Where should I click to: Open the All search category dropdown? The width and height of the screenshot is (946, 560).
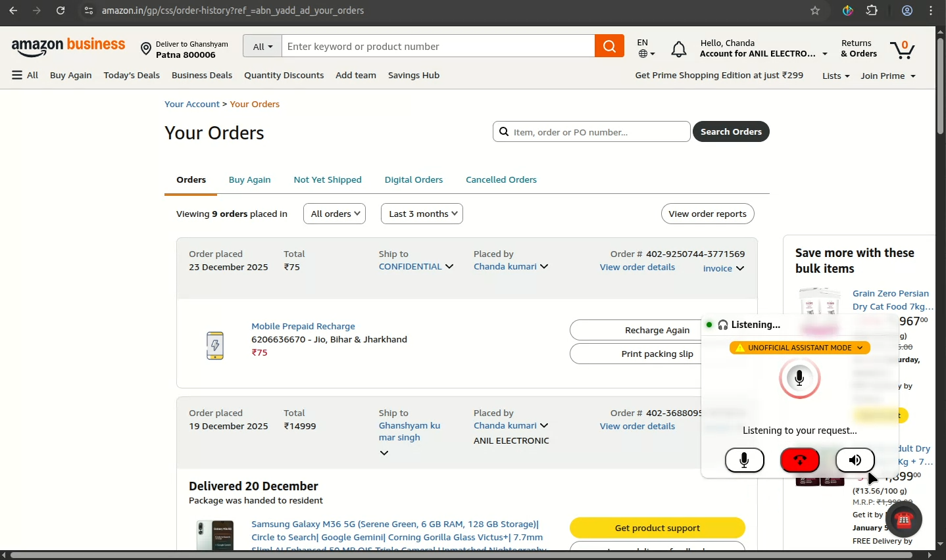263,47
